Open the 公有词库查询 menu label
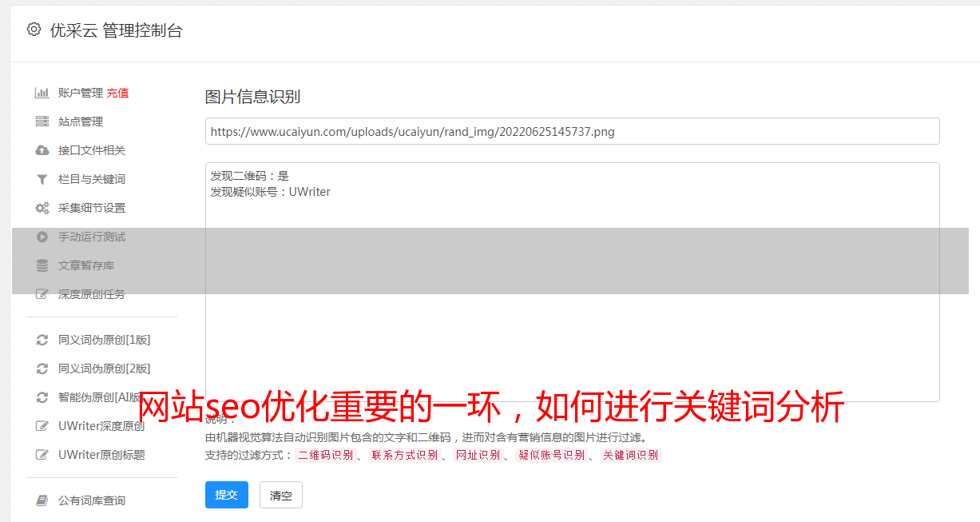This screenshot has height=522, width=980. [92, 500]
